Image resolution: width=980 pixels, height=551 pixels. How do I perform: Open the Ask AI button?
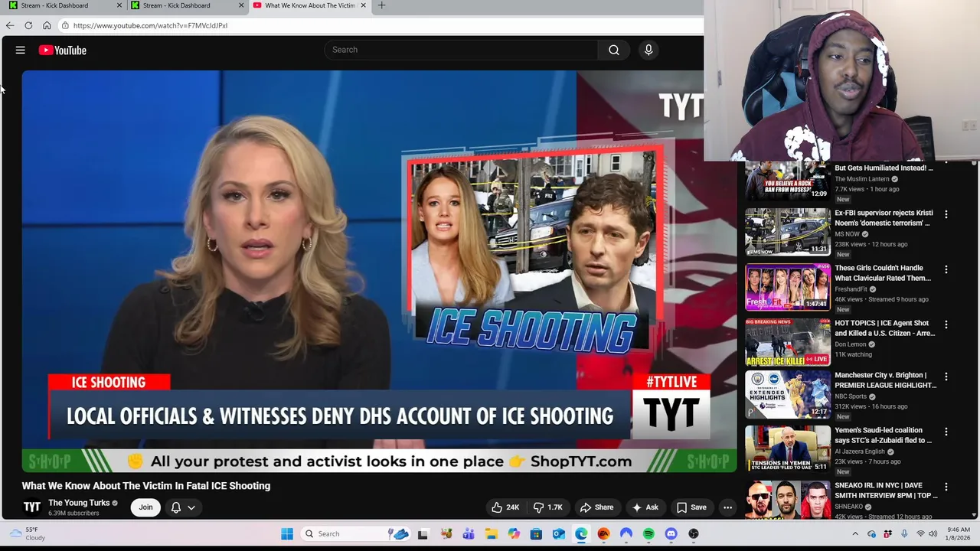(644, 507)
